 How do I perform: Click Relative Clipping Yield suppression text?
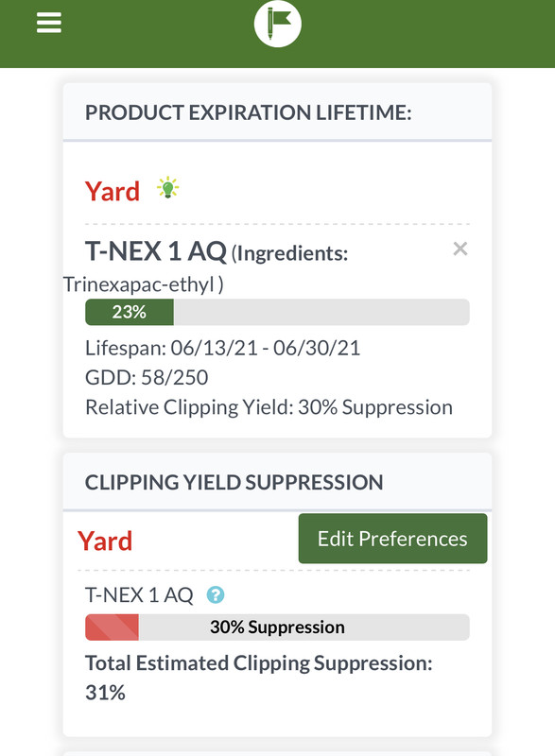click(269, 407)
